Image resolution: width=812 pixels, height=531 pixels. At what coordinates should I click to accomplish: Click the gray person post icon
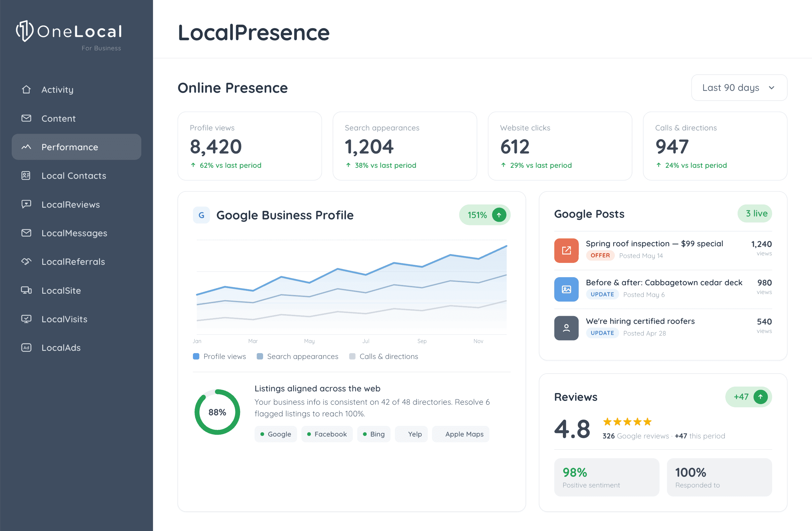click(566, 328)
